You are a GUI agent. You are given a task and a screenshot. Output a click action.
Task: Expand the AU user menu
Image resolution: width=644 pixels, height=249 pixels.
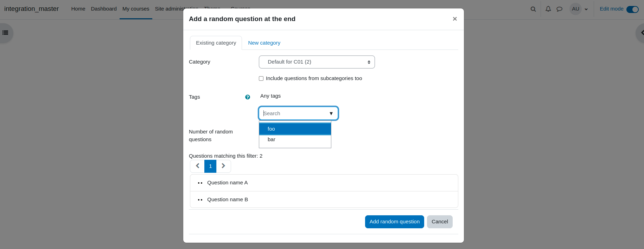tap(579, 9)
